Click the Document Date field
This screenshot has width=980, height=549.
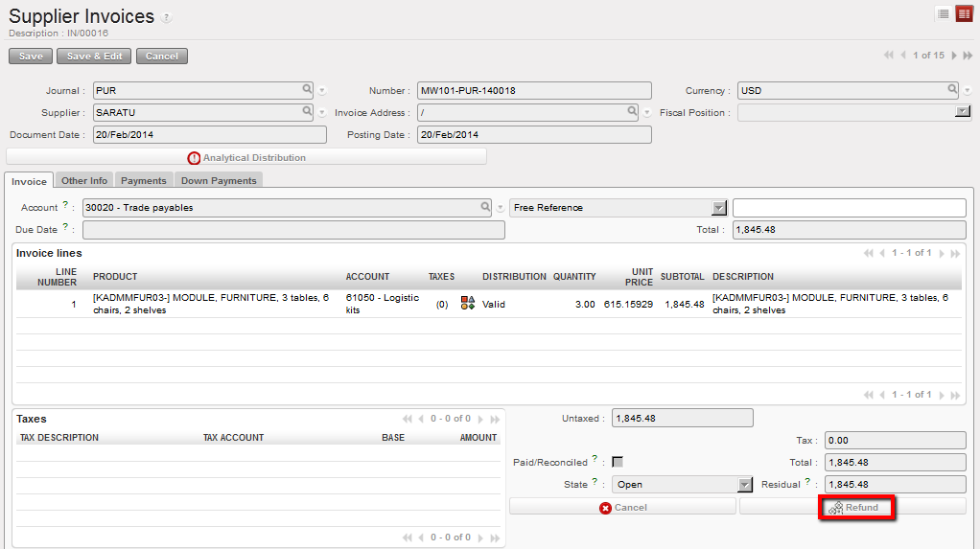pos(208,135)
